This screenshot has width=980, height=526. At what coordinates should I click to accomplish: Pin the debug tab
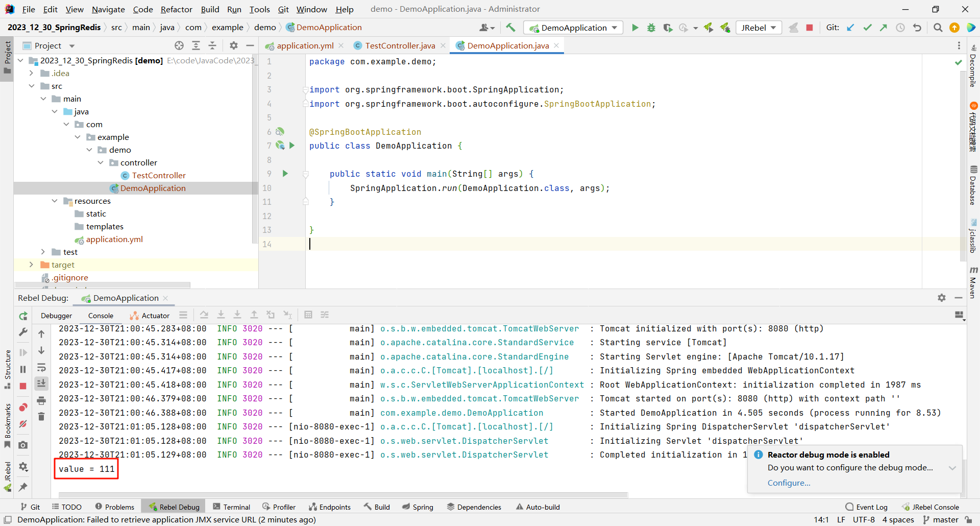click(x=23, y=487)
